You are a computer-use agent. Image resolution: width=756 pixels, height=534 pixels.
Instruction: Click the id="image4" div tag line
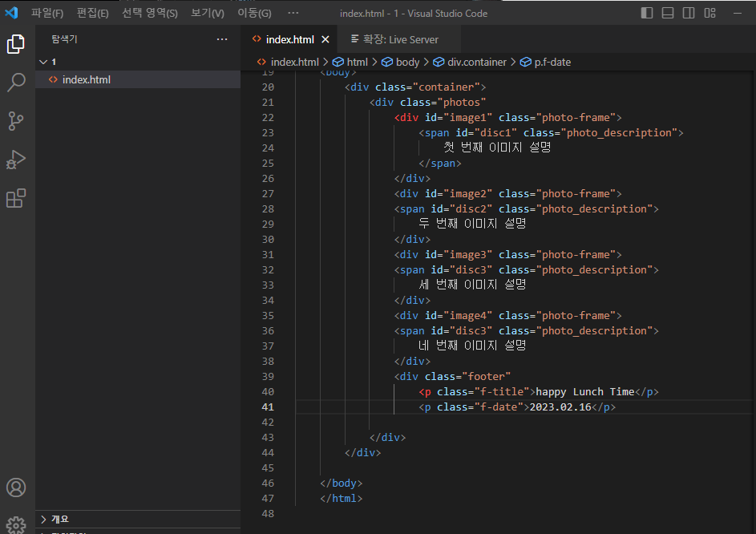507,315
